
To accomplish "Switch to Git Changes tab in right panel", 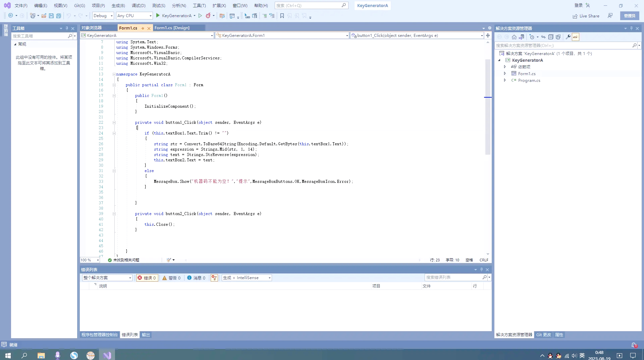I will point(543,335).
